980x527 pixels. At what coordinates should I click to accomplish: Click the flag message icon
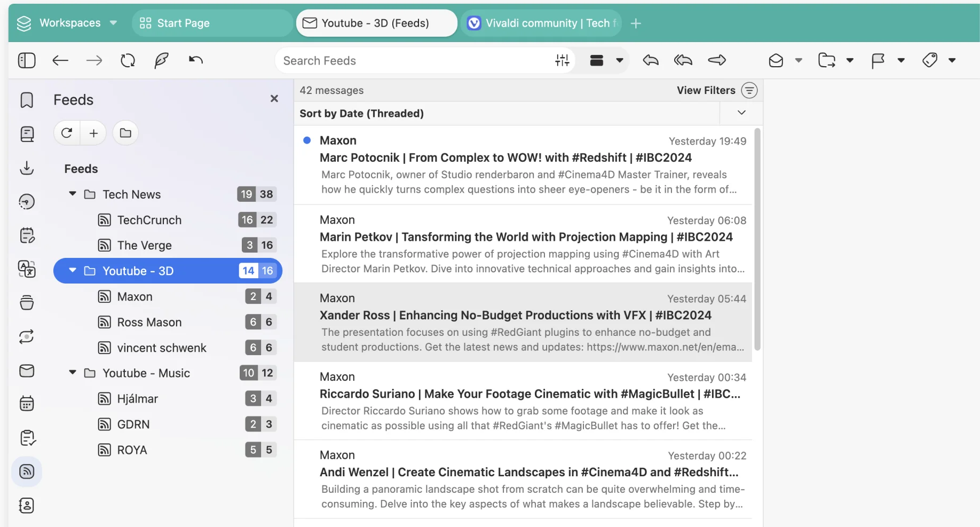pos(878,60)
